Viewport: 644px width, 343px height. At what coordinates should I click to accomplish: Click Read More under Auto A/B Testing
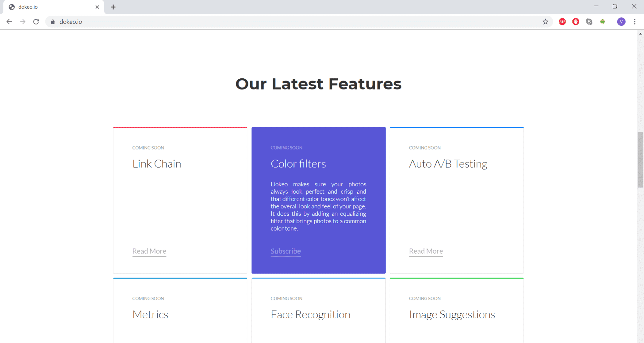(426, 251)
